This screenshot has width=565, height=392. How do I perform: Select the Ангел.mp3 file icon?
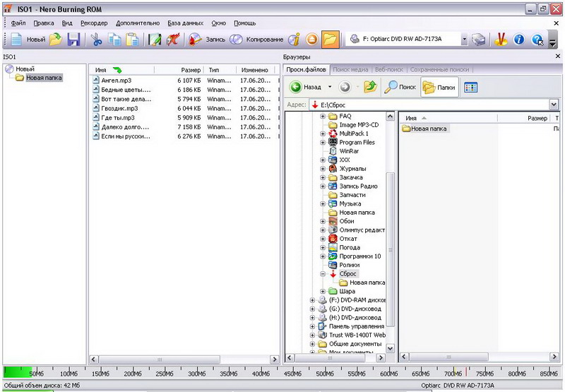click(96, 80)
